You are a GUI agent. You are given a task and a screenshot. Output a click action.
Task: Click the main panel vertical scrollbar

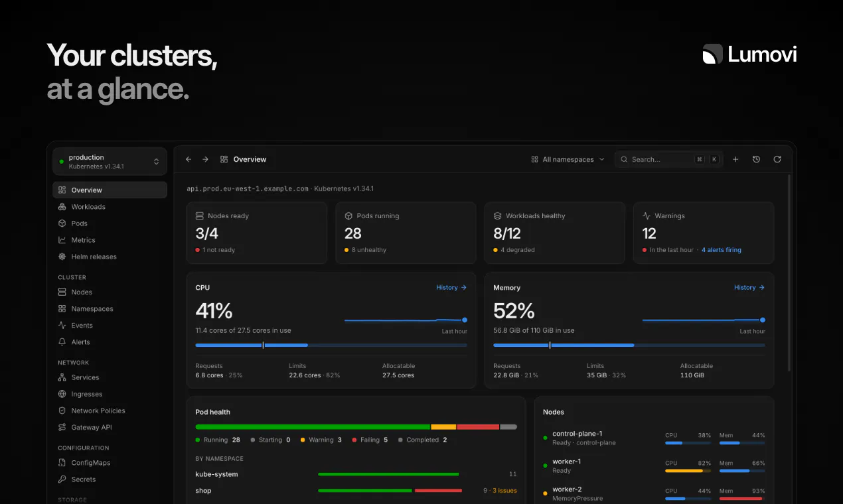point(789,272)
